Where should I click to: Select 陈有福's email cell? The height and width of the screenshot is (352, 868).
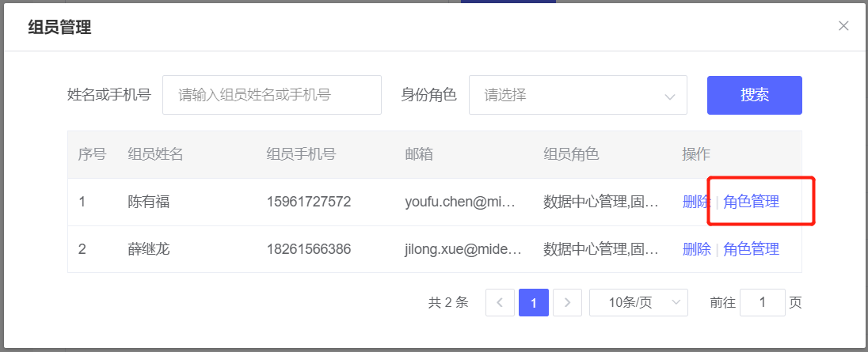click(x=460, y=202)
